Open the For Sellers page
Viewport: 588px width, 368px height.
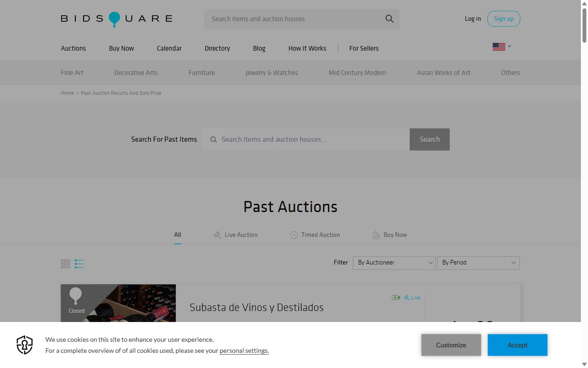(x=364, y=48)
